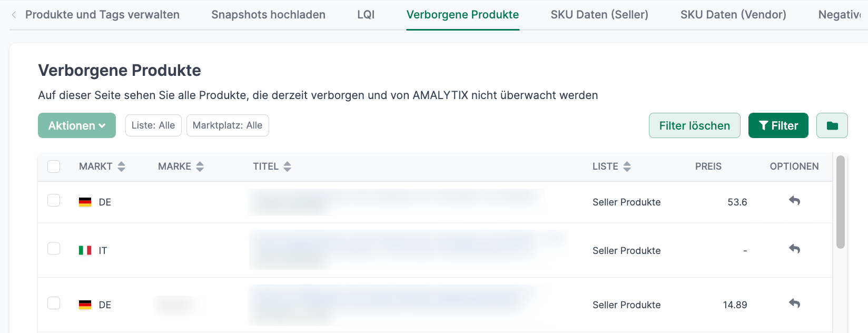Switch to Snapshots hochladen tab
Screen dimensions: 868x333
pos(268,15)
